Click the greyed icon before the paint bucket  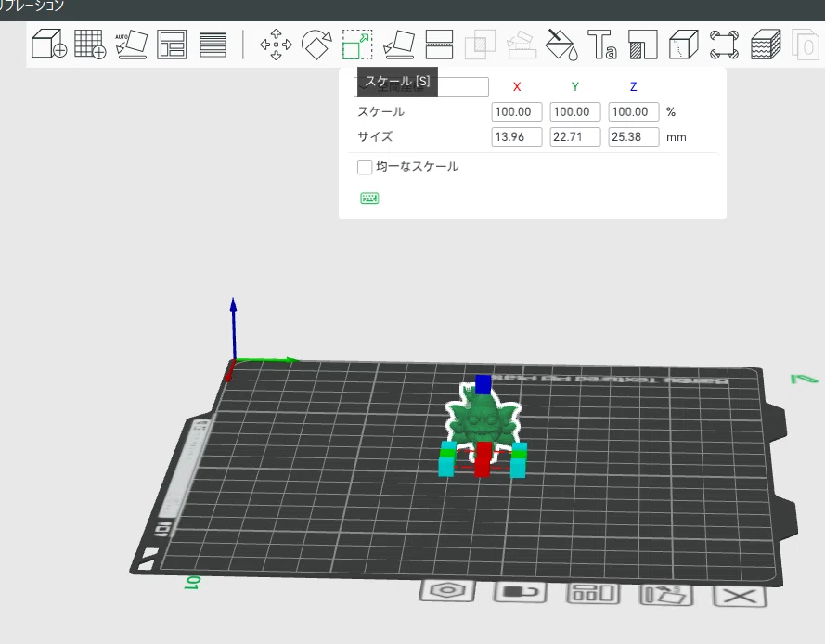tap(521, 45)
